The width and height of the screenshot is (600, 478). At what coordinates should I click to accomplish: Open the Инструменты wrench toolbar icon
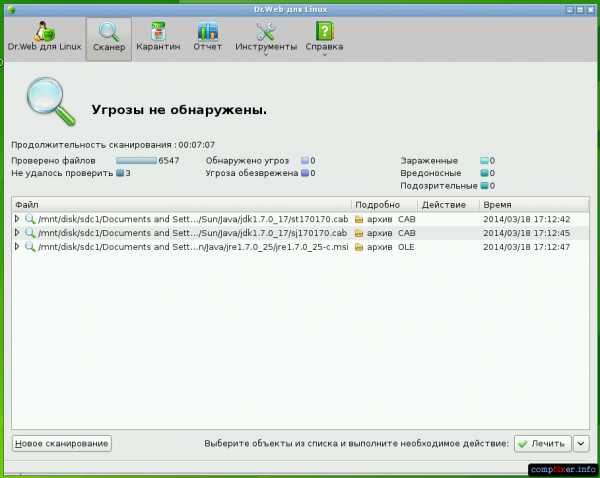pyautogui.click(x=266, y=31)
